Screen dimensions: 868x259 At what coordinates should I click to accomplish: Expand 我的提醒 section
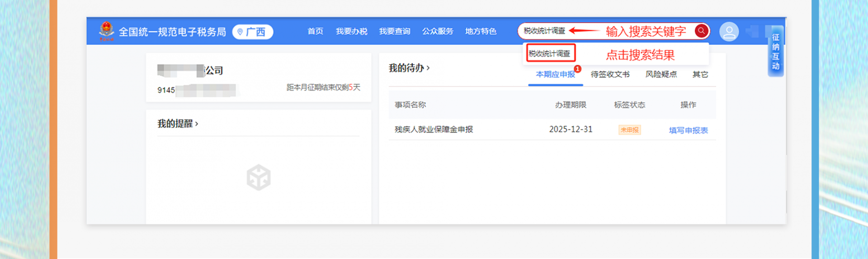[178, 124]
